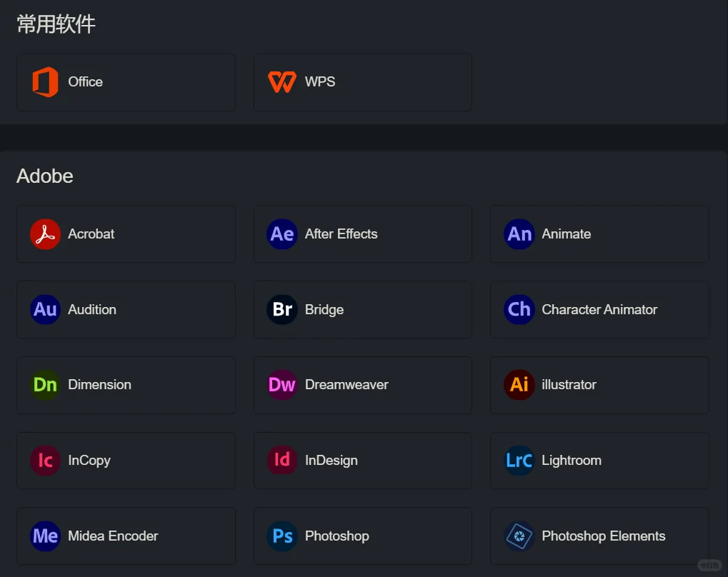The height and width of the screenshot is (577, 728).
Task: Click the Office logo icon
Action: click(45, 82)
